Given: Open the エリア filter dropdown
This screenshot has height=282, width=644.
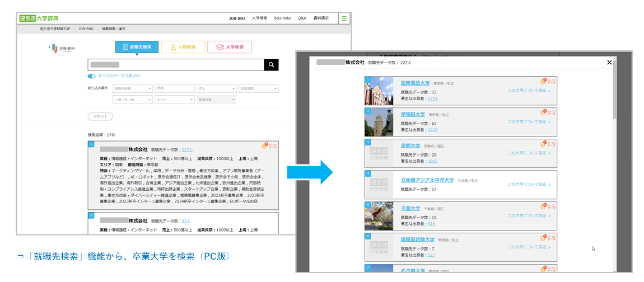Looking at the screenshot, I should point(175,100).
